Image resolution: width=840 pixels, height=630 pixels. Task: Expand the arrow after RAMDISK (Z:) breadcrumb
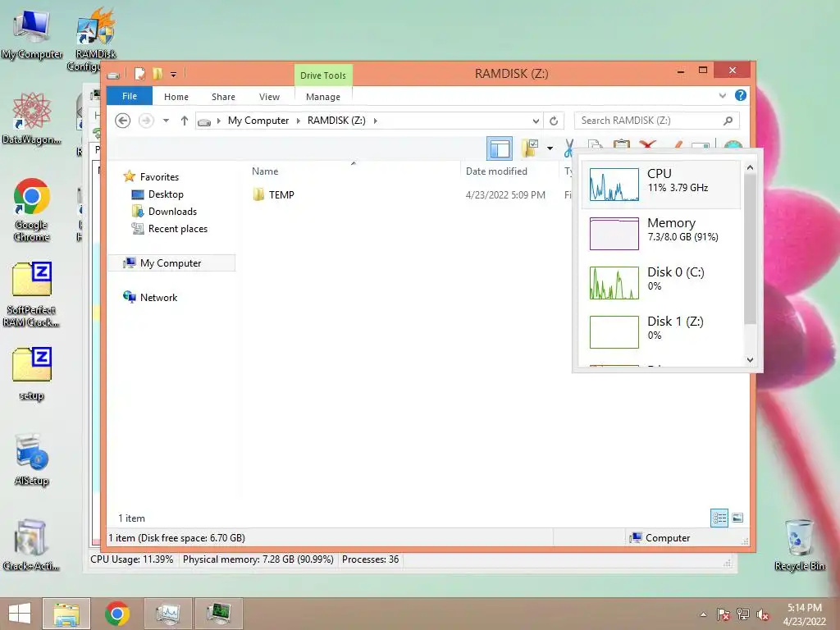(x=376, y=121)
